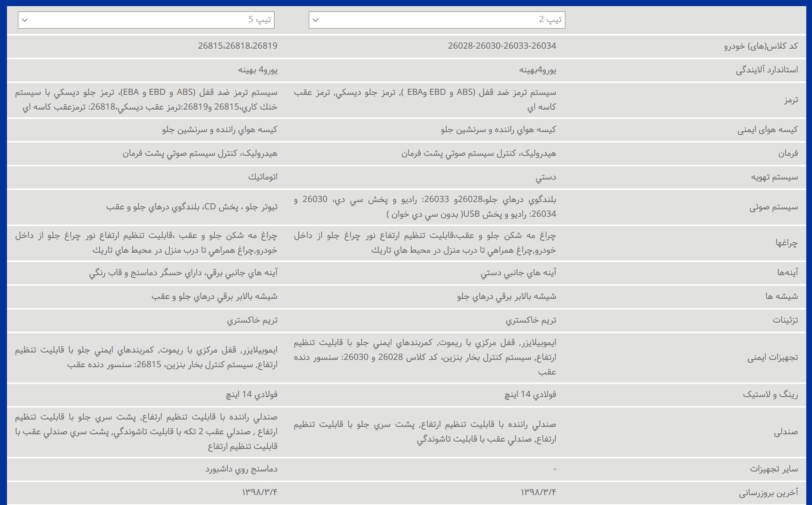Click the شیشه ها row label
Viewport: 812px width, 505px height.
[x=782, y=296]
